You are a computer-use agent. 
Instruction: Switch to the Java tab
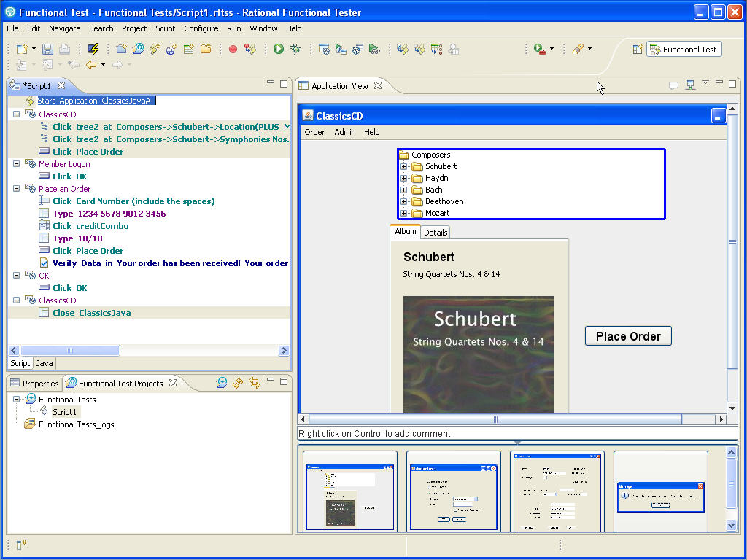coord(44,363)
